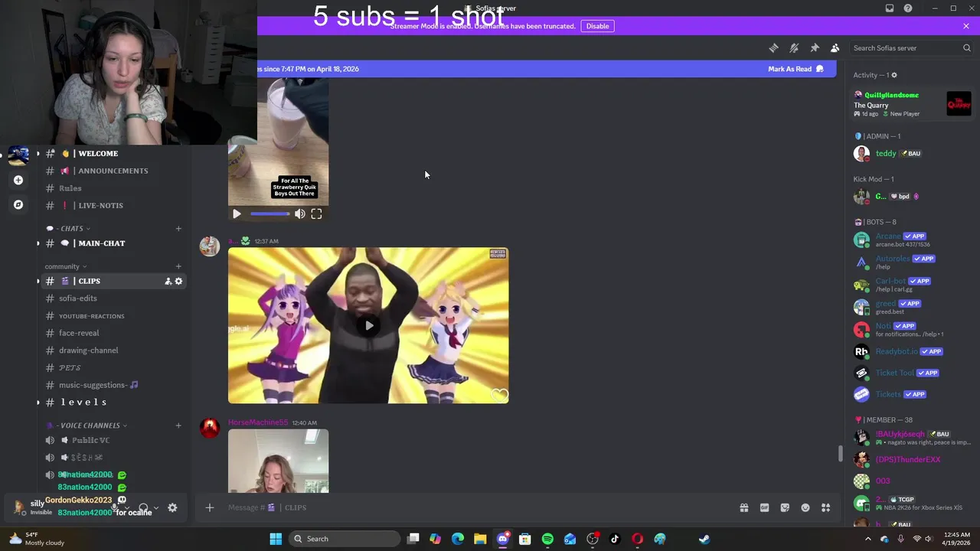Open the levels channel
Image resolution: width=980 pixels, height=551 pixels.
112,403
